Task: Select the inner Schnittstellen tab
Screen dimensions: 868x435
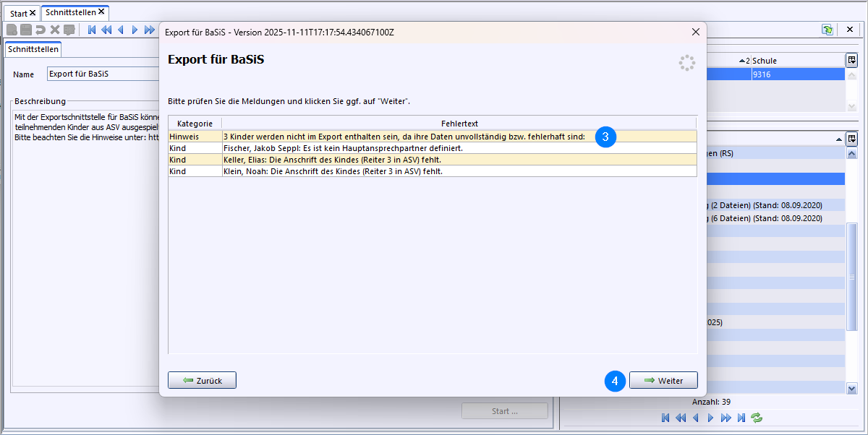Action: pyautogui.click(x=33, y=49)
